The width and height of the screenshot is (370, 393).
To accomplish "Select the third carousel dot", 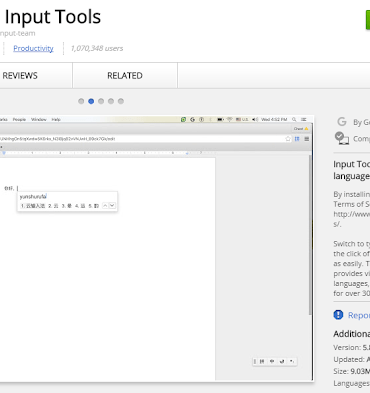I will click(101, 101).
